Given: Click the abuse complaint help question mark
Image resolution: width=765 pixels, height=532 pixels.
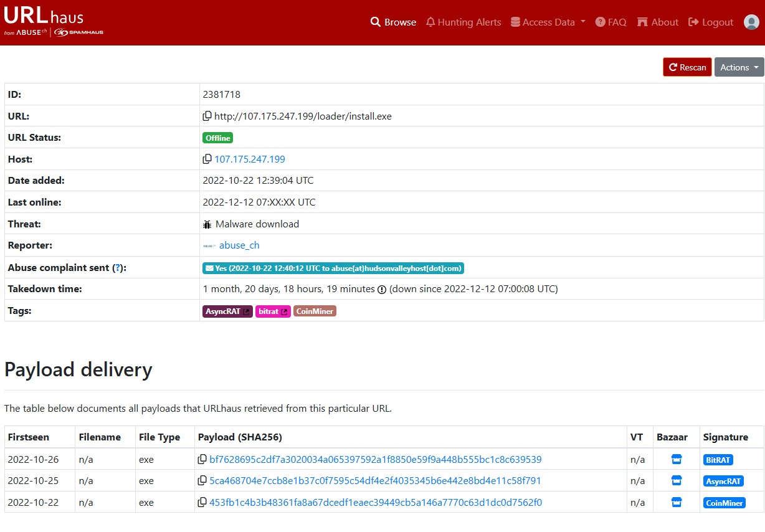Looking at the screenshot, I should pos(118,268).
